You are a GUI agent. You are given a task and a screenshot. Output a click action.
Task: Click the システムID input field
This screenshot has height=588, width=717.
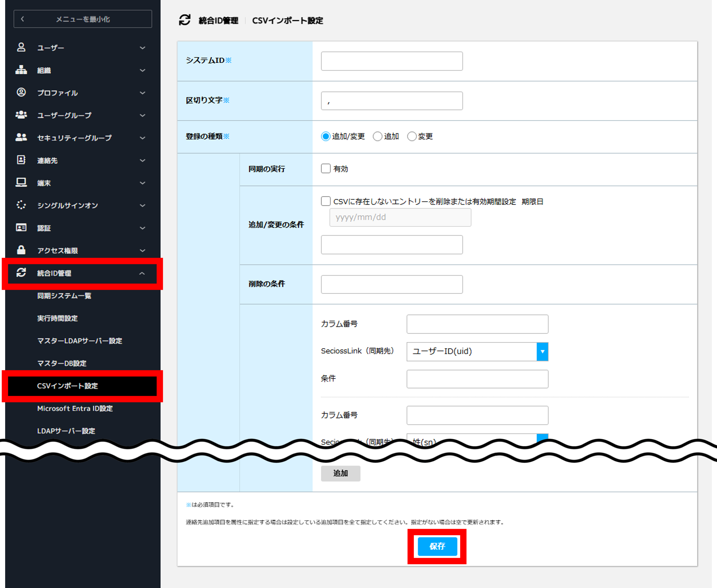[392, 61]
